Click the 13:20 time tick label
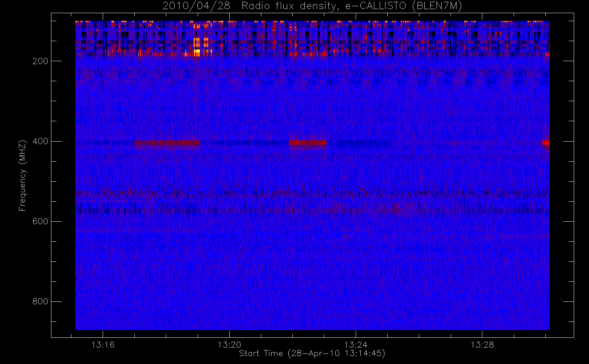Viewport: 589px width, 364px height. coord(229,345)
